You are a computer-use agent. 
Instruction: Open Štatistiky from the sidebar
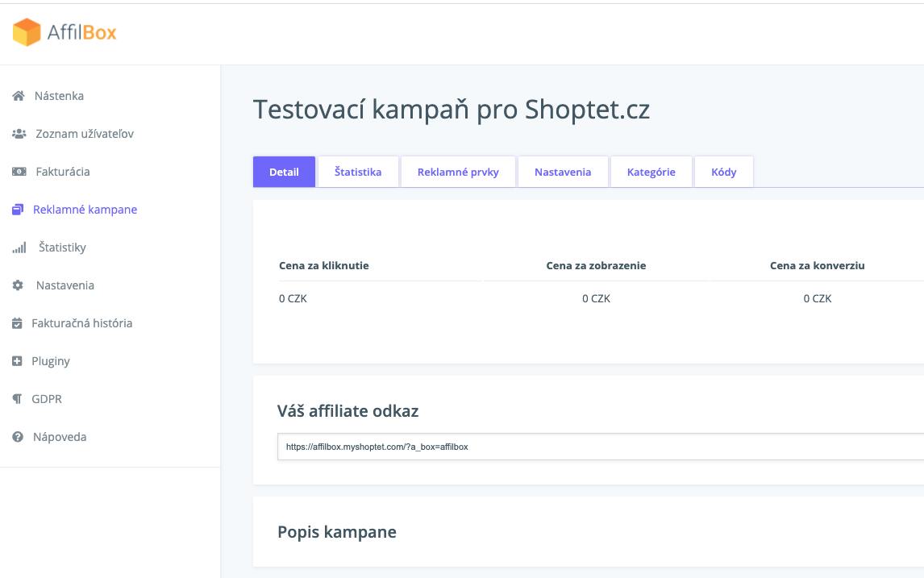pyautogui.click(x=62, y=247)
